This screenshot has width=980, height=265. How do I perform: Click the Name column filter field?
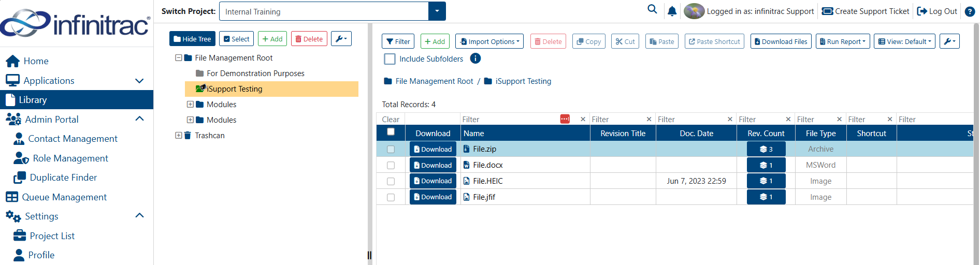510,119
